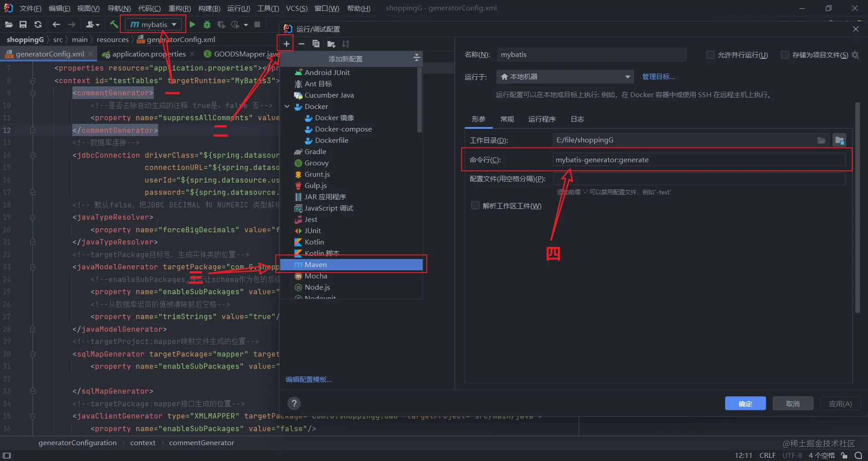Copy the configuration using duplicate icon
The image size is (868, 461).
click(x=316, y=44)
